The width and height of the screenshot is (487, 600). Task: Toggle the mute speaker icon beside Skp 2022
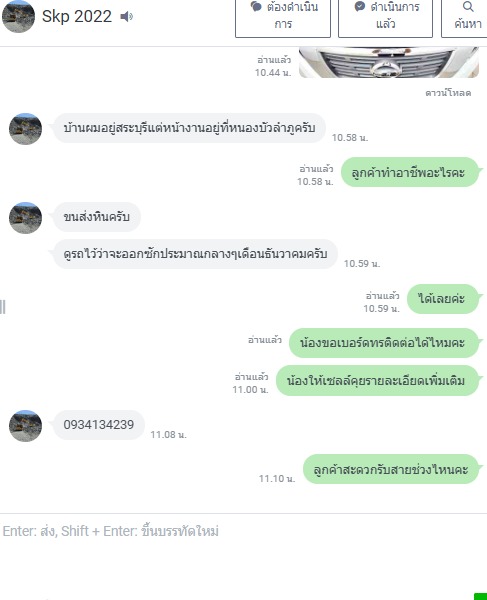pyautogui.click(x=127, y=16)
